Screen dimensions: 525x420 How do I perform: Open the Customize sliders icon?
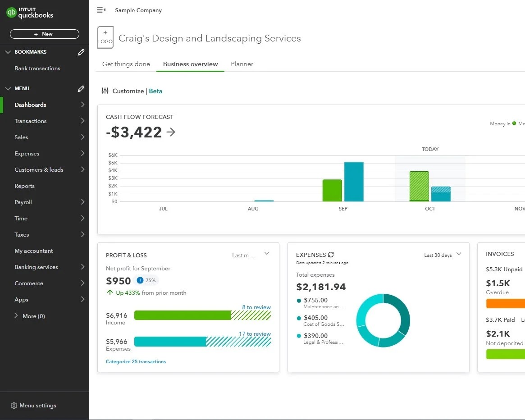tap(105, 91)
